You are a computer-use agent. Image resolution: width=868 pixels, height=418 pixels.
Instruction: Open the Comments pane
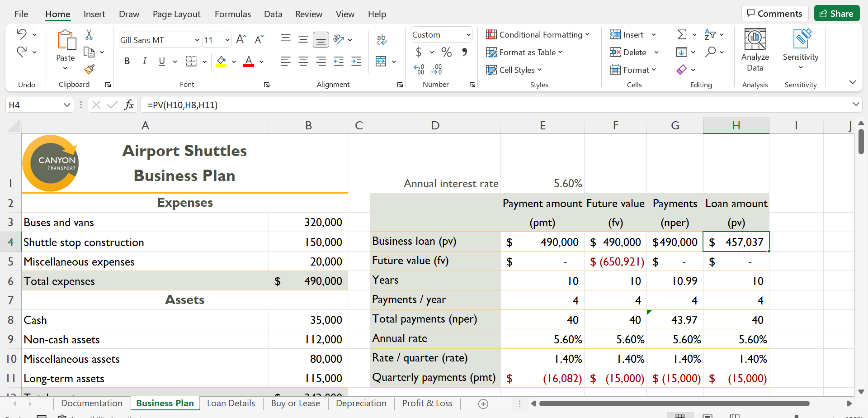coord(774,14)
